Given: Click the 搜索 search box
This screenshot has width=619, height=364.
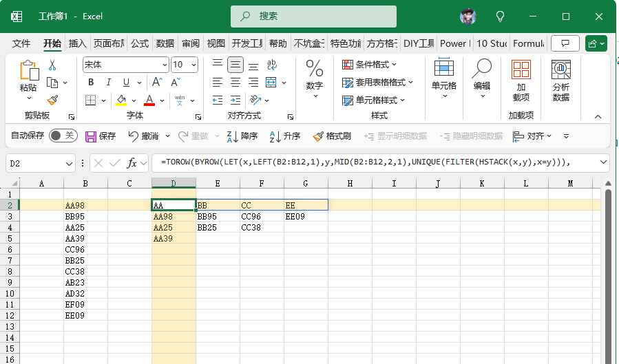Looking at the screenshot, I should pos(313,16).
